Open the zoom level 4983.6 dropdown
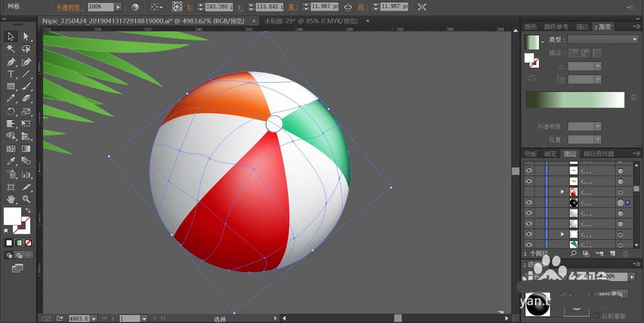 [94, 318]
